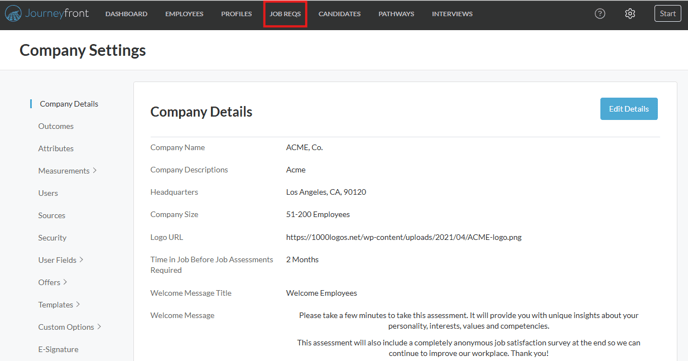688x361 pixels.
Task: Open the Pathways navigation item
Action: click(396, 14)
